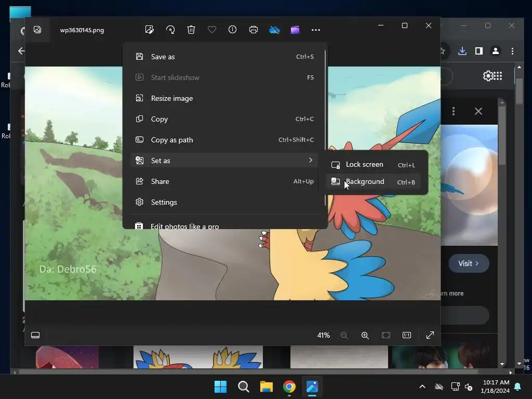Zoom in with the plus magnifier icon

pyautogui.click(x=365, y=335)
